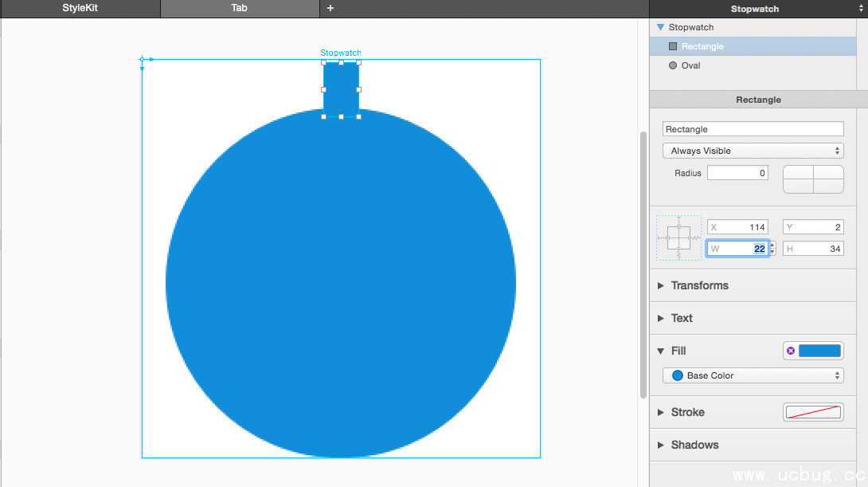This screenshot has width=868, height=487.
Task: Select the Tab canvas tab
Action: point(240,8)
